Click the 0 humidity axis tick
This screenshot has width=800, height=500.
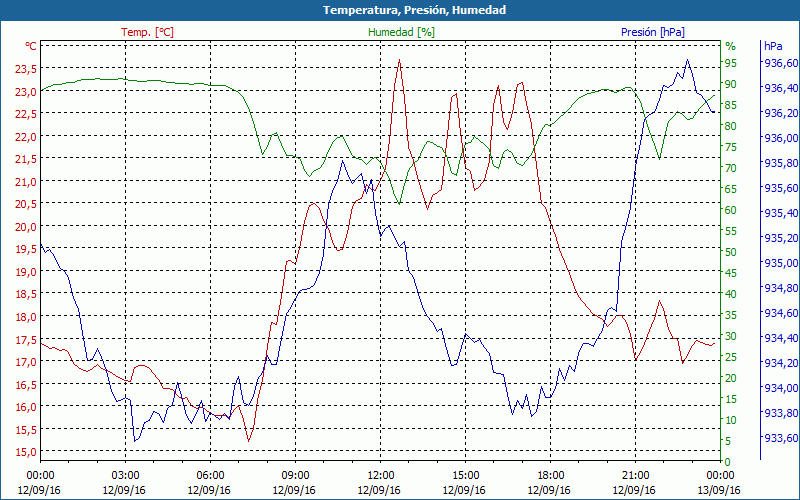click(728, 462)
